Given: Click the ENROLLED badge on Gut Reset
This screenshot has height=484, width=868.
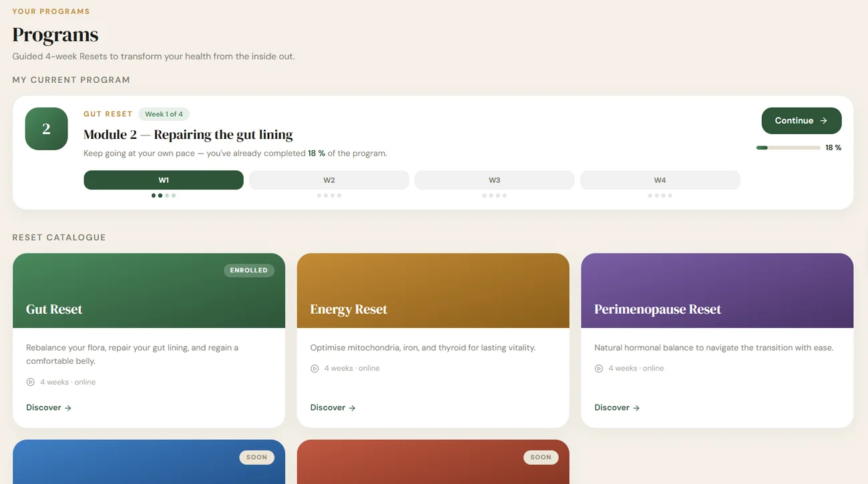Looking at the screenshot, I should [249, 270].
